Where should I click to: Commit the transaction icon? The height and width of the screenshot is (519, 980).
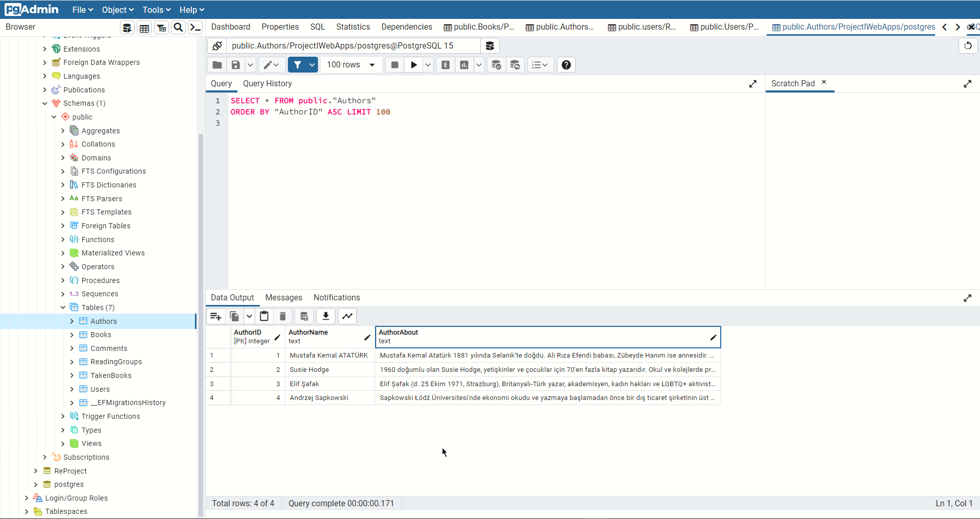[496, 65]
